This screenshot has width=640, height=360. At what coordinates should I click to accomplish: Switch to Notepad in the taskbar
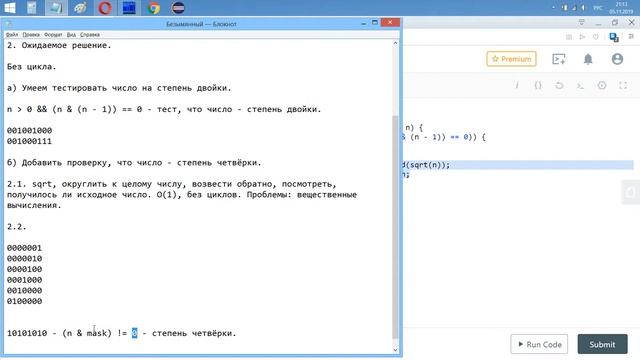click(56, 8)
